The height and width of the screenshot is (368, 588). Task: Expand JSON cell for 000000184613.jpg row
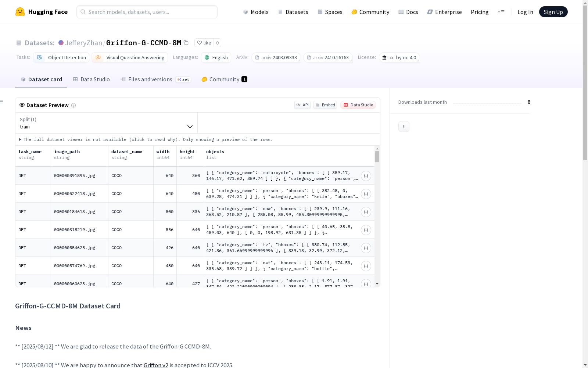pos(366,212)
